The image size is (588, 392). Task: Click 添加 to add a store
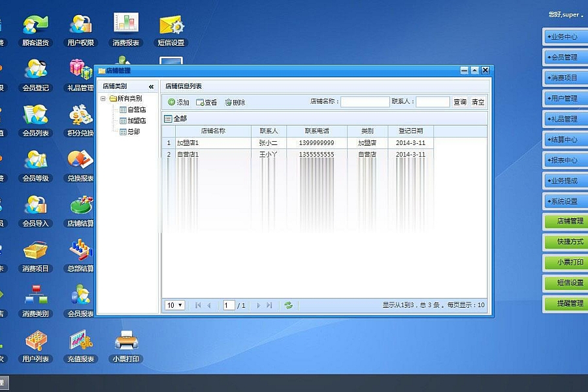tap(178, 102)
